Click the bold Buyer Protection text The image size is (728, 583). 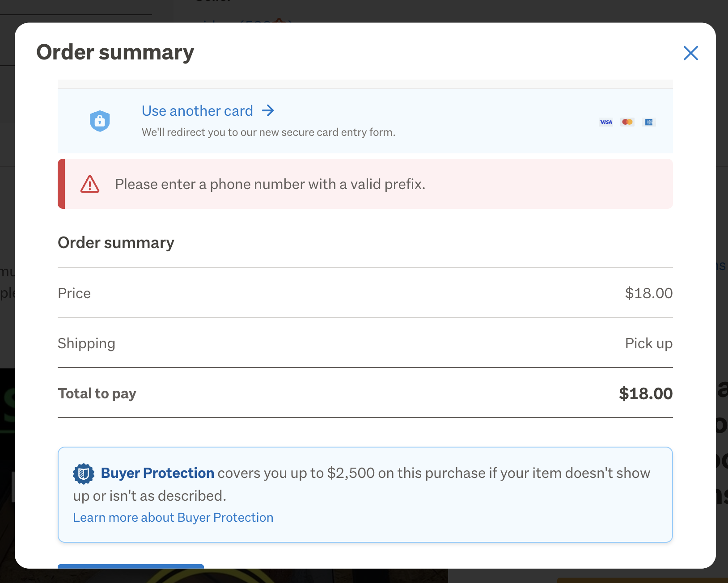coord(157,473)
